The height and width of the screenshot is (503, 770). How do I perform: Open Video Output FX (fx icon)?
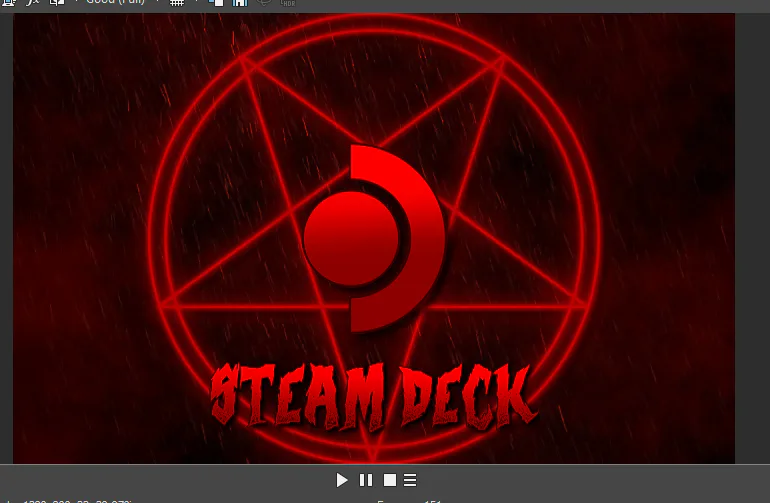pyautogui.click(x=32, y=3)
